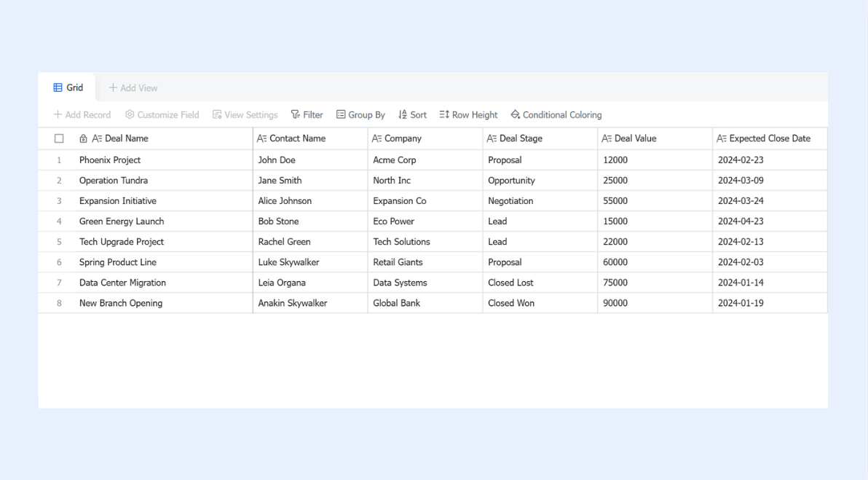Open Customize Field options
This screenshot has width=868, height=480.
pyautogui.click(x=162, y=114)
